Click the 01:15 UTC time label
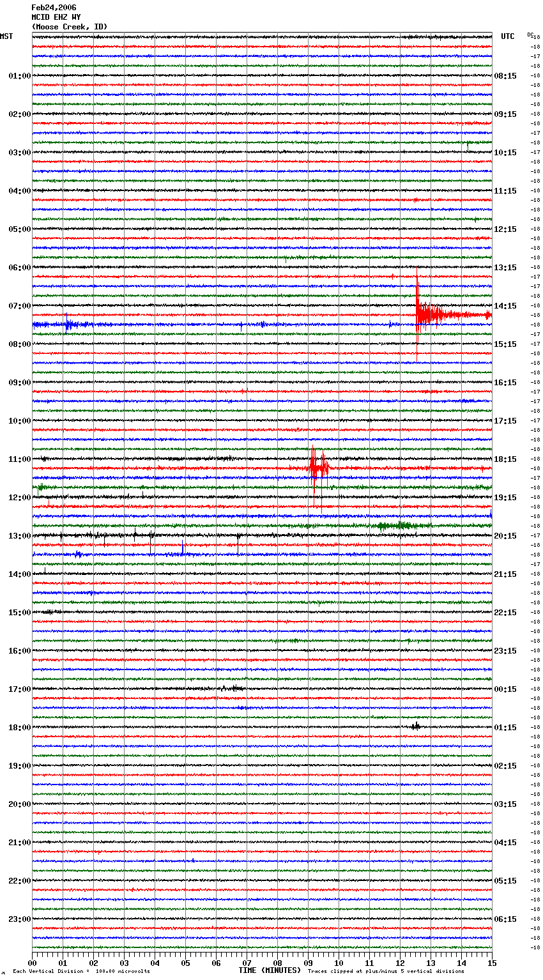Screen dimensions: 543x980 point(505,728)
